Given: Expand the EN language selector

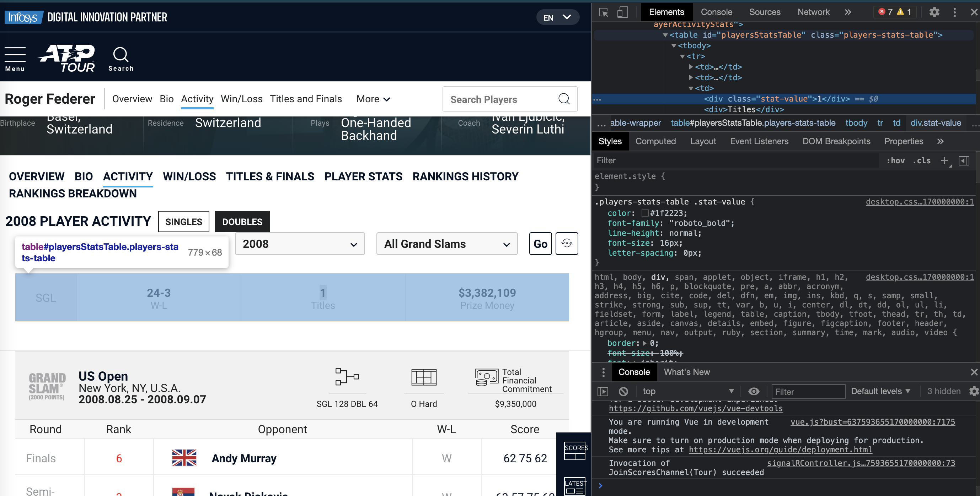Looking at the screenshot, I should (557, 17).
